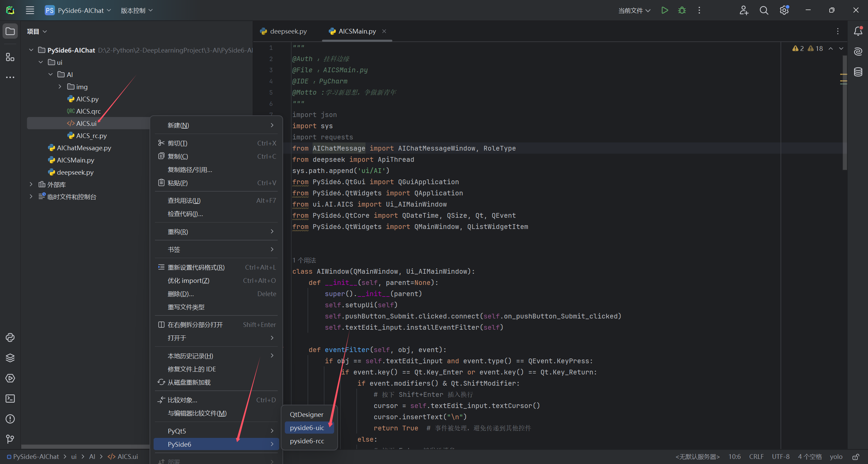
Task: Open the PyQt5 external tools submenu
Action: [x=216, y=431]
